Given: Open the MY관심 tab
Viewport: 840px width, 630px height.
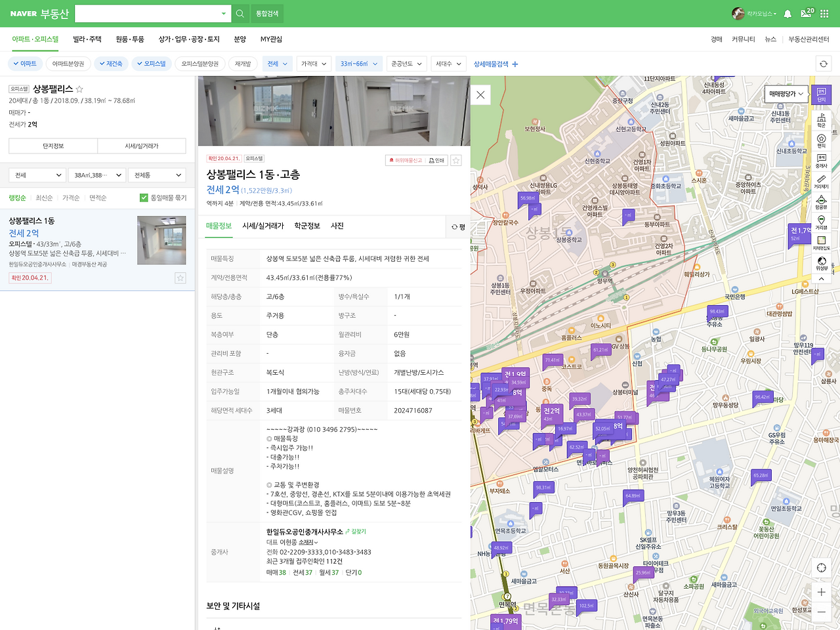Looking at the screenshot, I should pyautogui.click(x=271, y=39).
